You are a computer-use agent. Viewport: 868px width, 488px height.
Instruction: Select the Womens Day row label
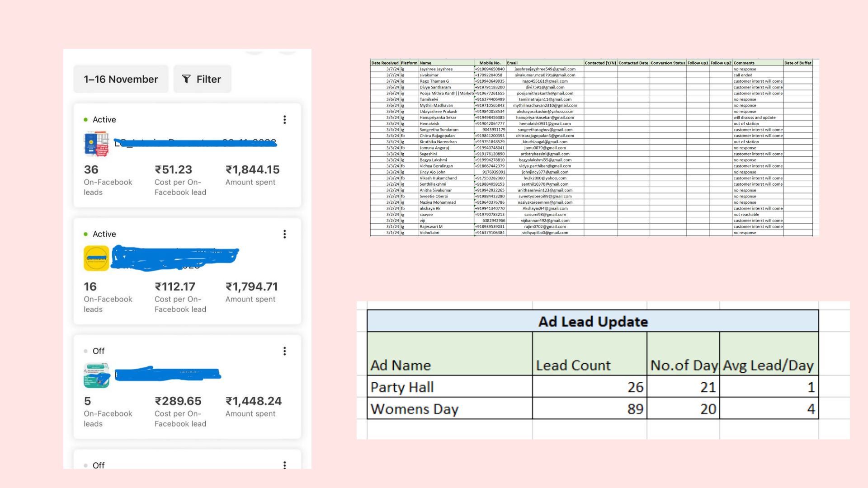coord(450,408)
